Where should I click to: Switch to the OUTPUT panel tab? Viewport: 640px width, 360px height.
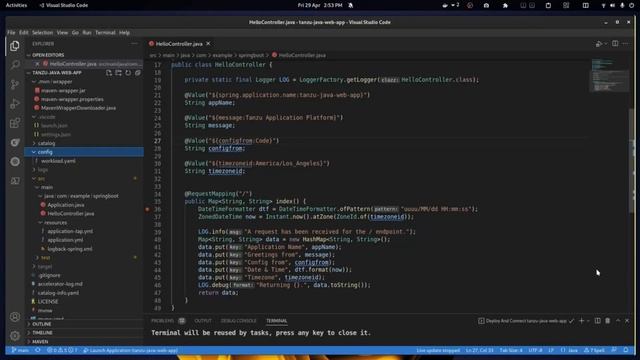[203, 321]
